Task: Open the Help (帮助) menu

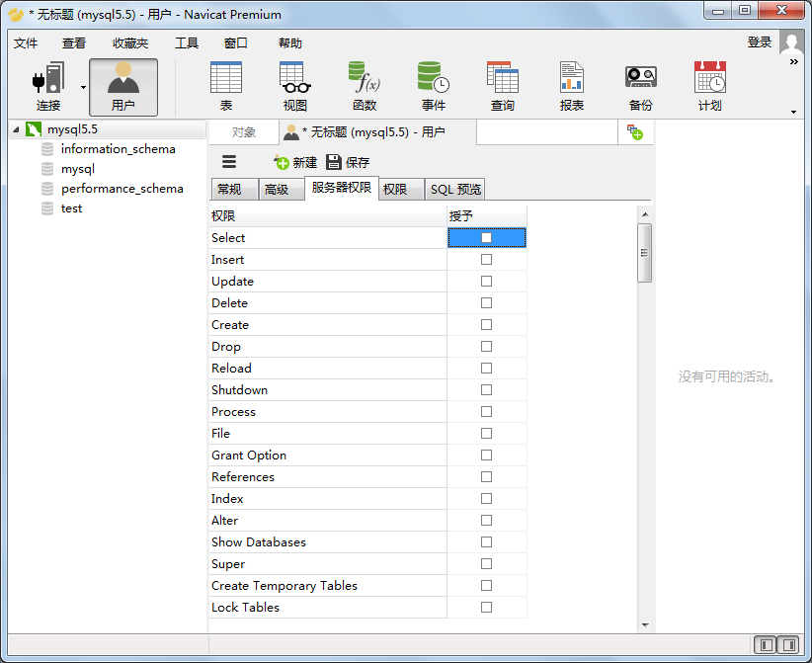Action: click(290, 43)
